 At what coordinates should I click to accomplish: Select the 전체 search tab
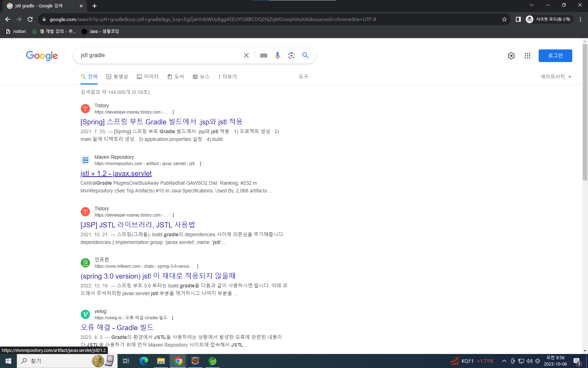click(x=89, y=77)
